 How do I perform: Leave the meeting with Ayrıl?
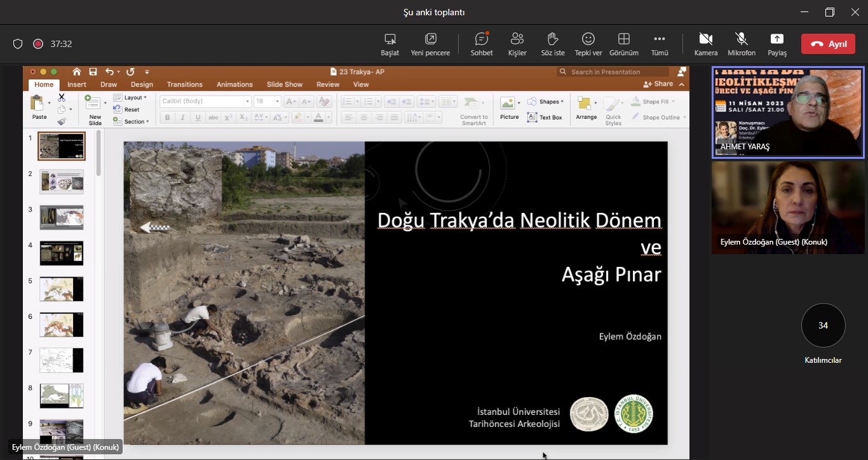(x=828, y=44)
